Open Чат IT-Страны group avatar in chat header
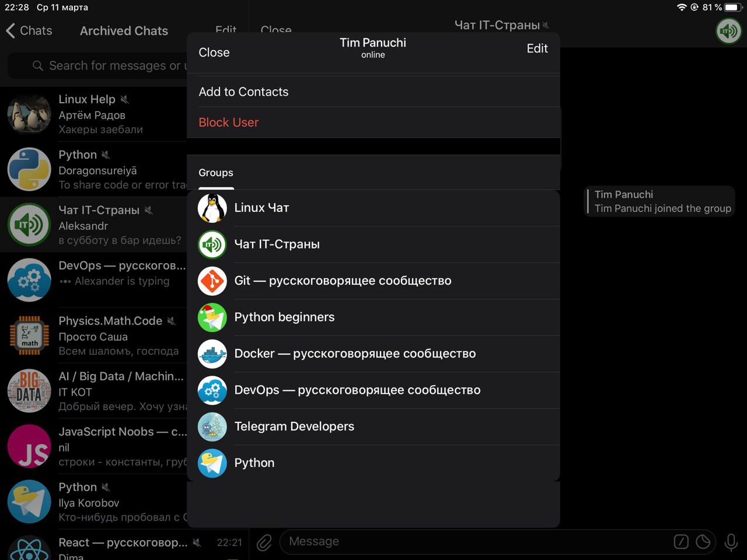The image size is (747, 560). coord(729,30)
